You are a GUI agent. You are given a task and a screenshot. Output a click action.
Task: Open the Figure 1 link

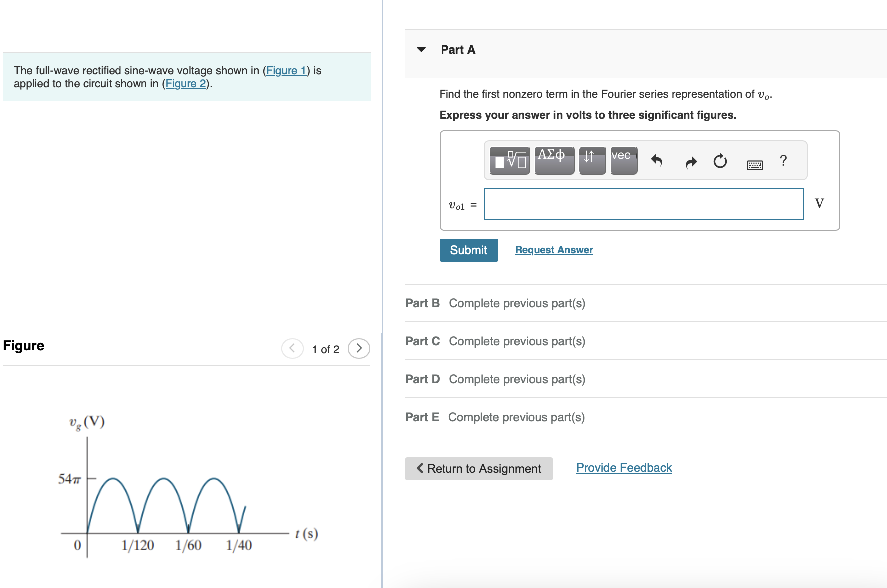(x=286, y=71)
